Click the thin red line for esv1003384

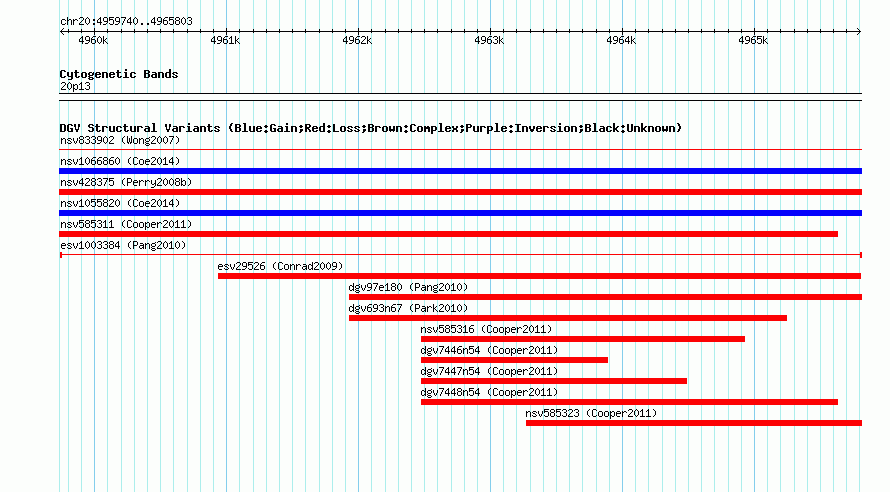[460, 255]
